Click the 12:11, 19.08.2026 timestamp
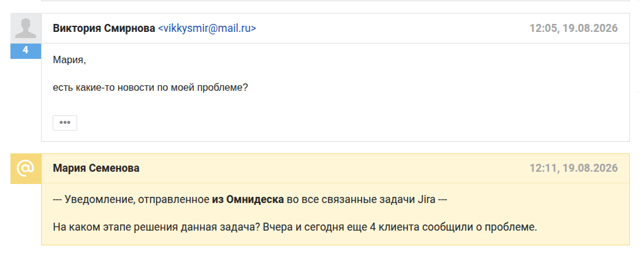 pyautogui.click(x=574, y=168)
